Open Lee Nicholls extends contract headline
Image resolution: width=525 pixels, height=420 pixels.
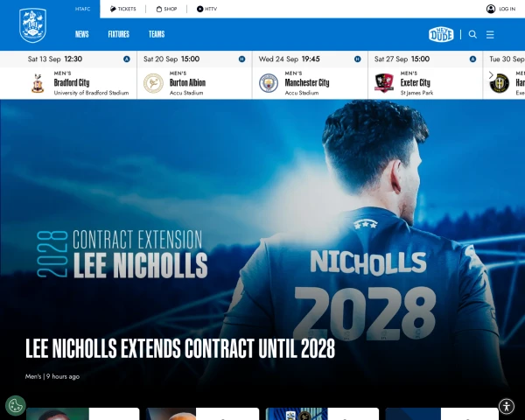[180, 348]
